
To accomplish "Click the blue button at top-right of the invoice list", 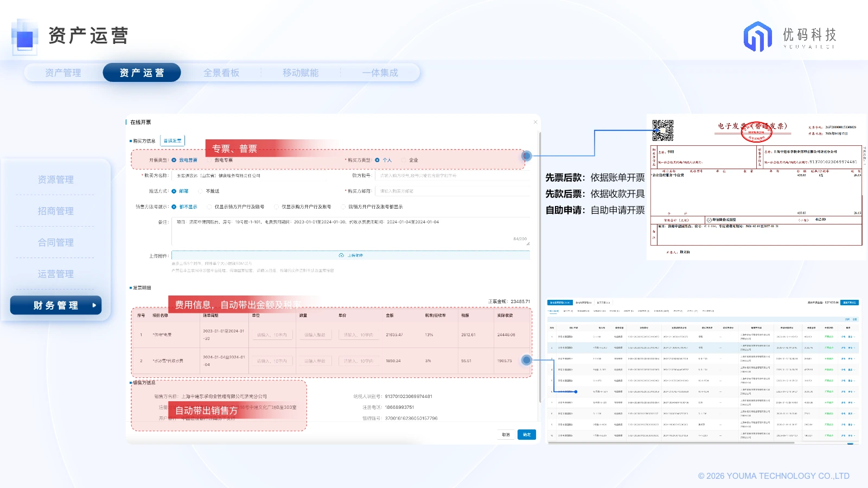I will [850, 303].
